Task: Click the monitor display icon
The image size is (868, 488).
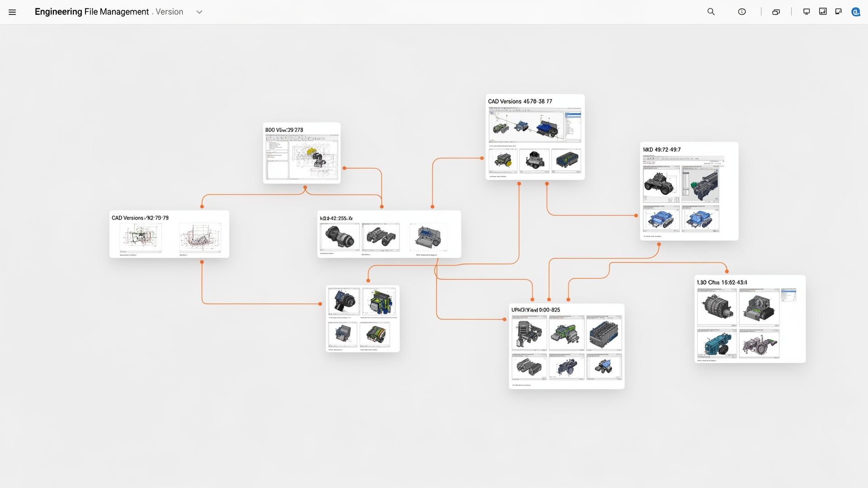Action: (x=807, y=11)
